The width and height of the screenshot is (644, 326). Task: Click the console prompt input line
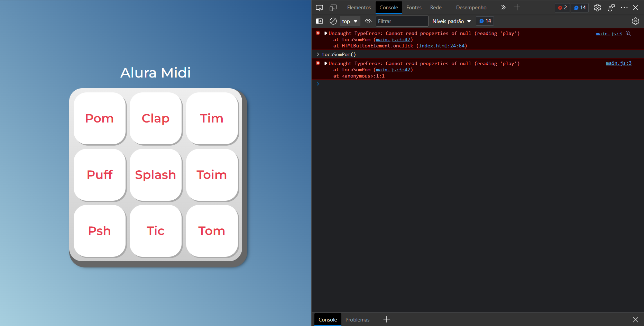click(x=477, y=84)
